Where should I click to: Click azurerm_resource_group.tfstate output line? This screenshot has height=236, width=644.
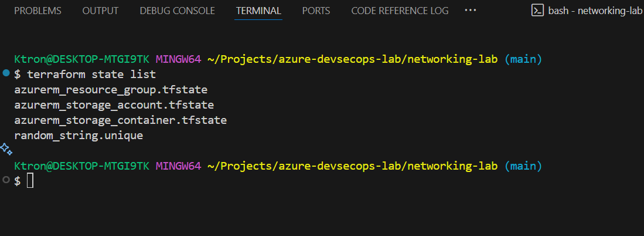coord(111,90)
